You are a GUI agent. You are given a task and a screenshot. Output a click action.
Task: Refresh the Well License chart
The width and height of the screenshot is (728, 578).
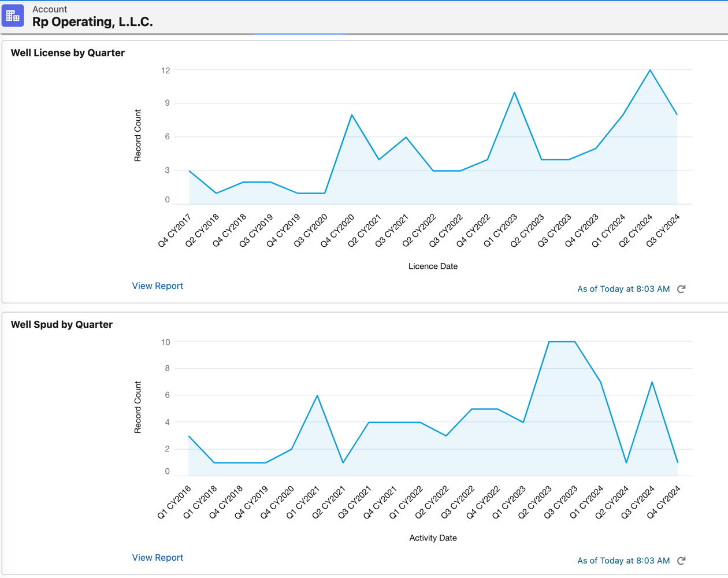(681, 289)
